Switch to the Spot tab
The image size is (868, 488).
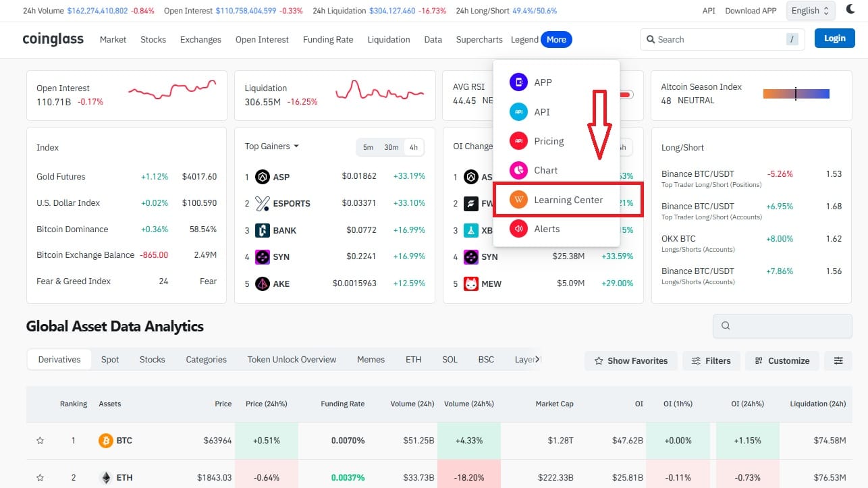point(110,360)
